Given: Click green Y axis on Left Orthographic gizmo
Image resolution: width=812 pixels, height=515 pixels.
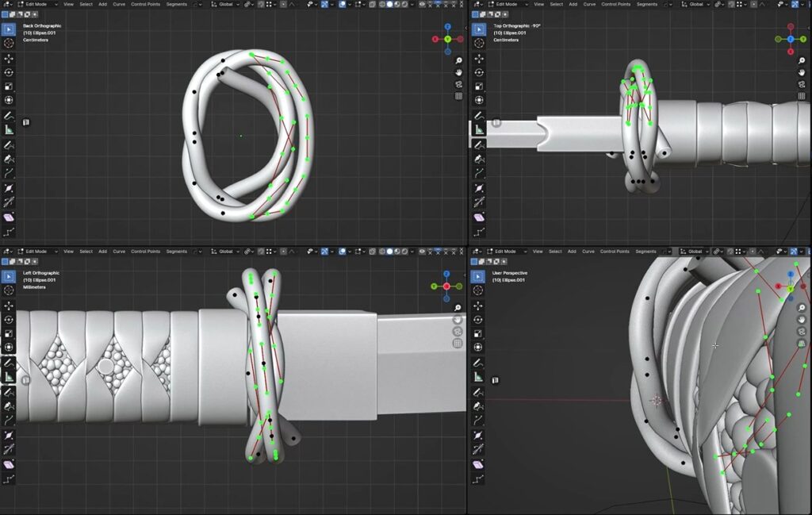Looking at the screenshot, I should [434, 286].
